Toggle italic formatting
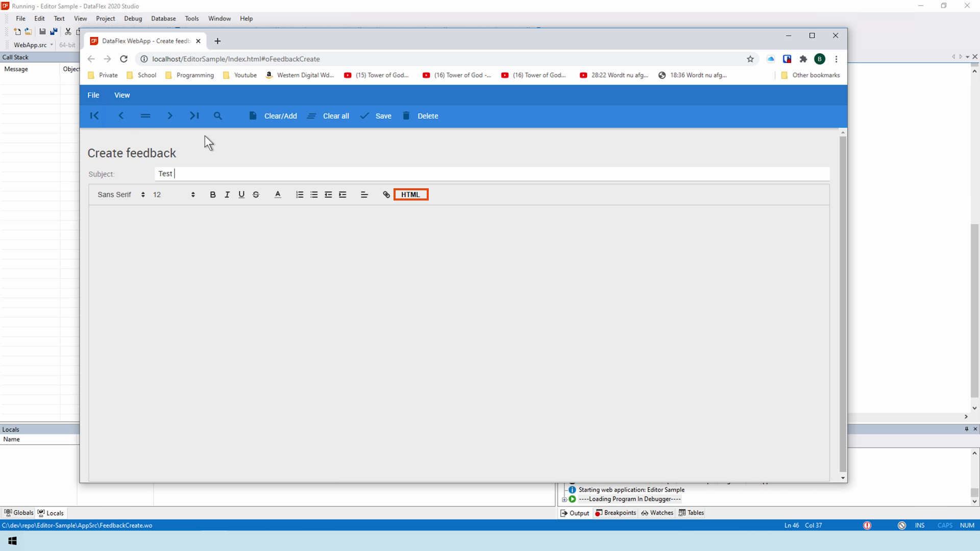Image resolution: width=980 pixels, height=551 pixels. [x=227, y=194]
